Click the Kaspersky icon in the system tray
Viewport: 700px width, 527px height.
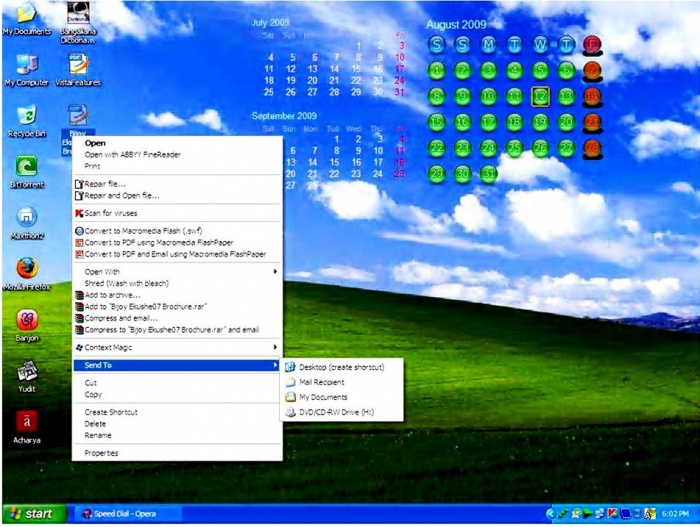coord(612,514)
